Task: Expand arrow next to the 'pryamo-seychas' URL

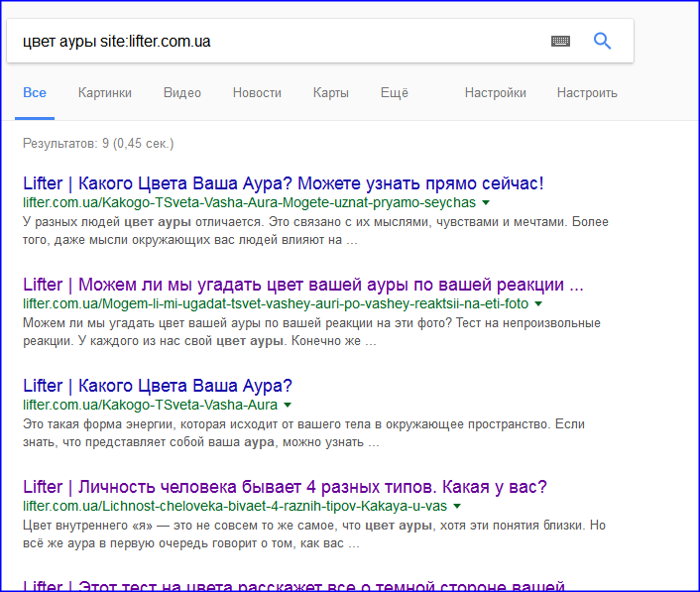Action: click(x=486, y=202)
